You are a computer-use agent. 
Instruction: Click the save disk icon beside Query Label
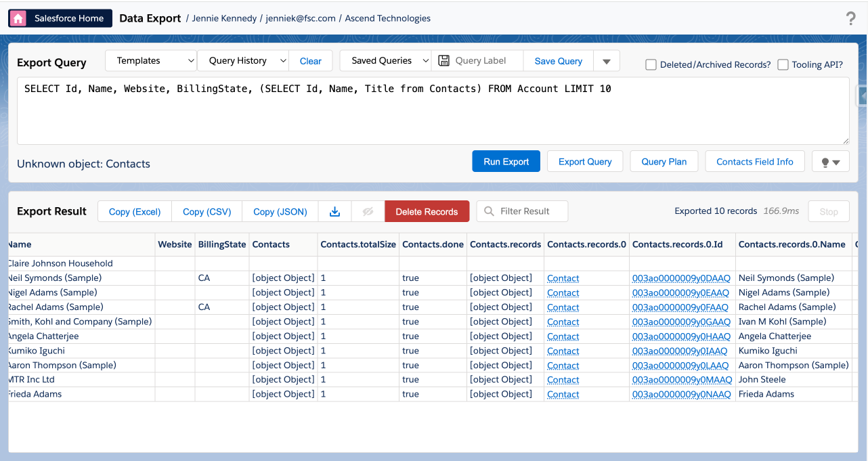[443, 60]
